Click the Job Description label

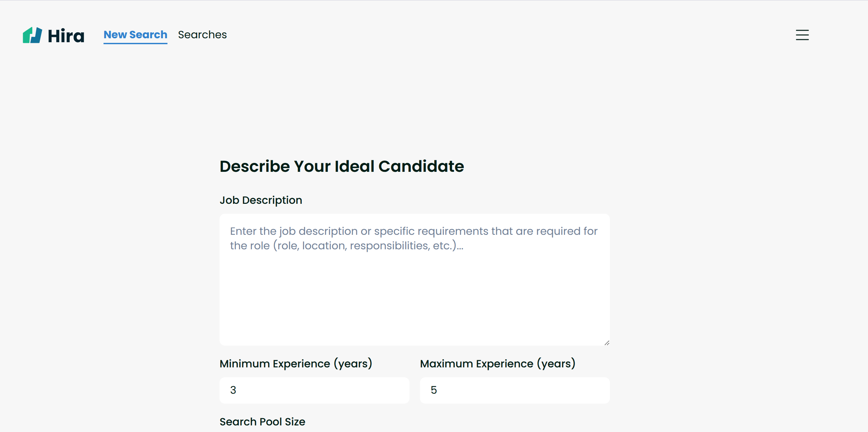point(261,200)
